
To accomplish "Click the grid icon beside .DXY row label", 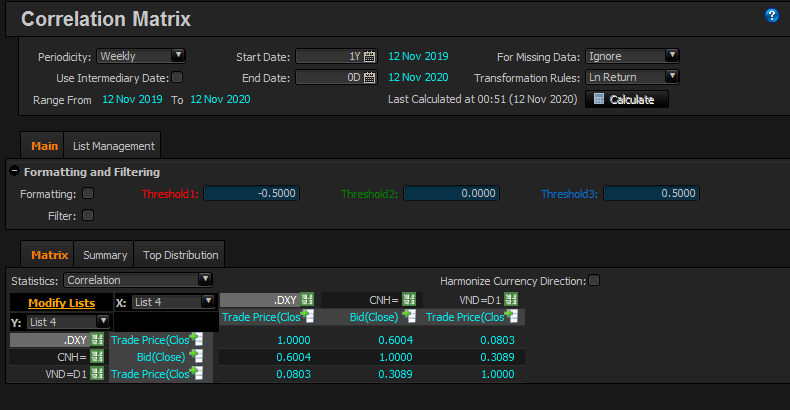I will click(x=98, y=340).
